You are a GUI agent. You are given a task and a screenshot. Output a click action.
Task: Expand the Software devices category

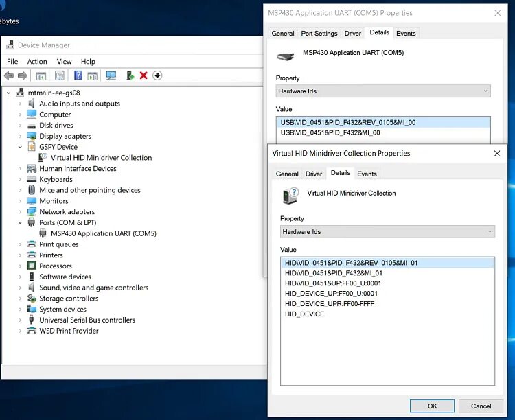coord(20,277)
